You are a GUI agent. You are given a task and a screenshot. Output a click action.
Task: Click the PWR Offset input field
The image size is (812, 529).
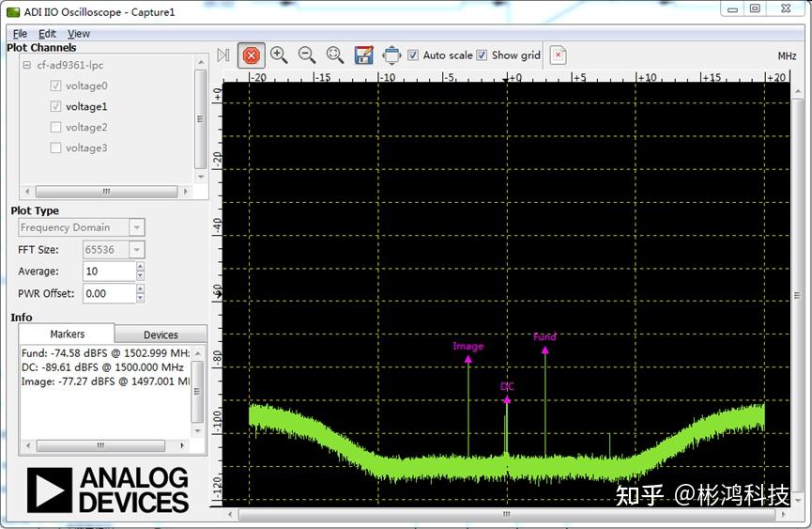coord(110,293)
